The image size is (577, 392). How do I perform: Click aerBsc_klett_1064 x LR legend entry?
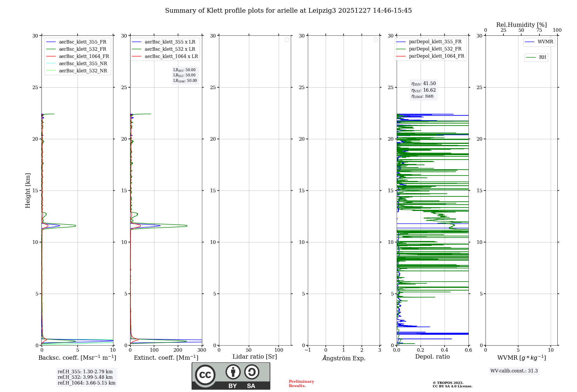[171, 56]
